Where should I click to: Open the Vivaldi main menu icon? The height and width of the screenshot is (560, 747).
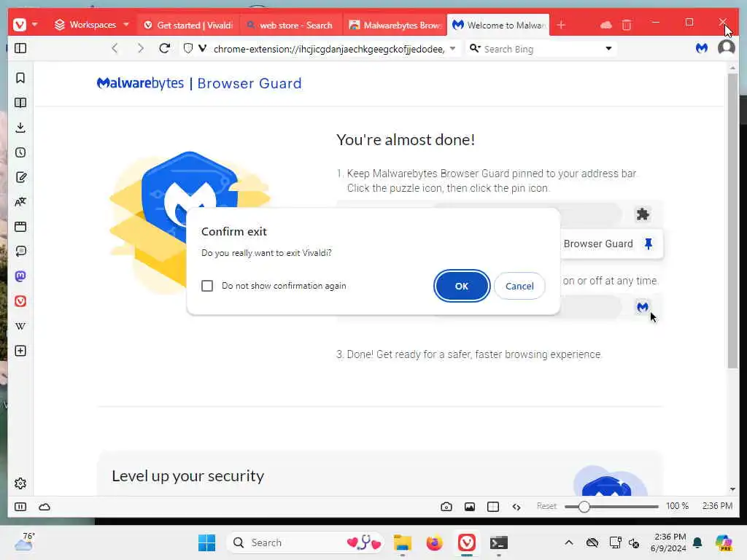(x=20, y=24)
